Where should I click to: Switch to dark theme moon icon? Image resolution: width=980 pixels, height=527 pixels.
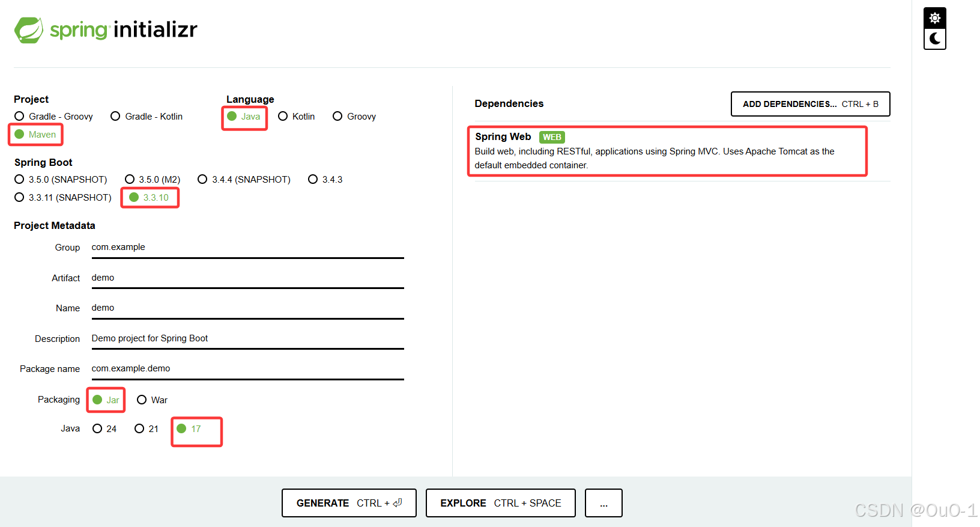[x=934, y=39]
